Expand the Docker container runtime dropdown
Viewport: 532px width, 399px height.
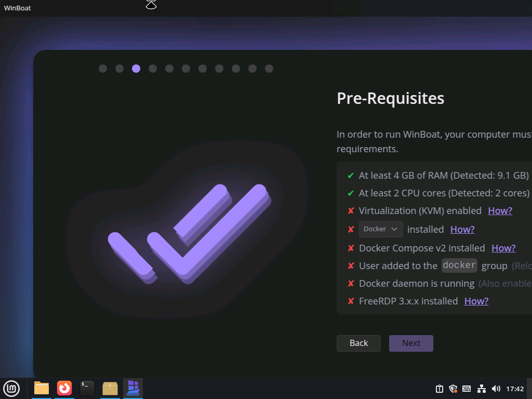point(381,229)
